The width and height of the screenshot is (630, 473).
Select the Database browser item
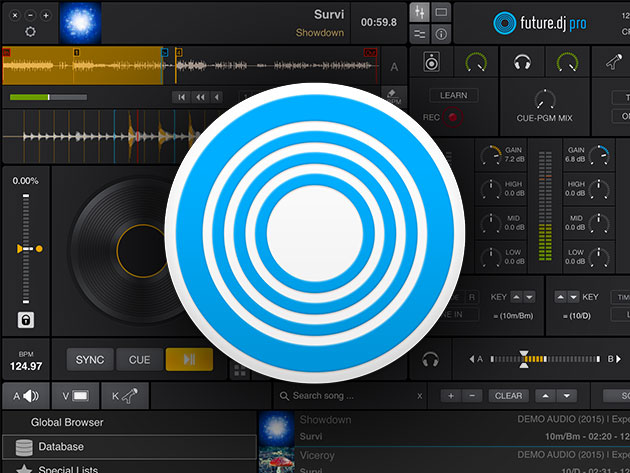tap(61, 446)
